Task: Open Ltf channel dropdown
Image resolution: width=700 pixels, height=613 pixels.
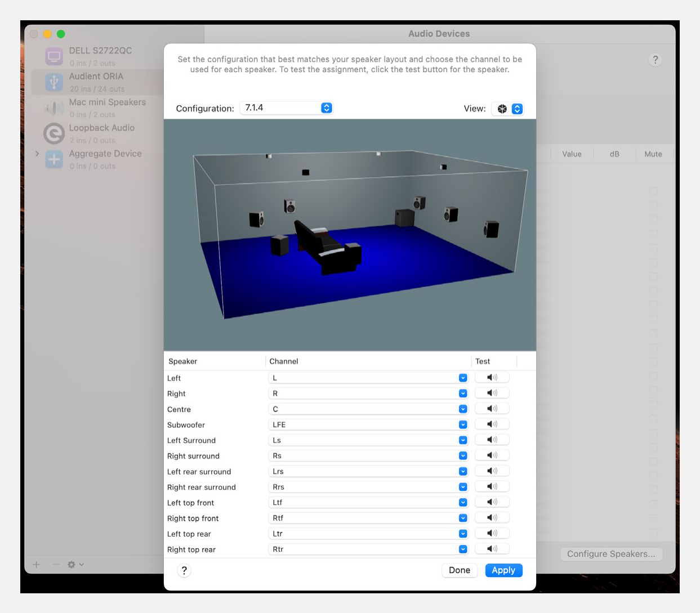Action: pyautogui.click(x=368, y=502)
